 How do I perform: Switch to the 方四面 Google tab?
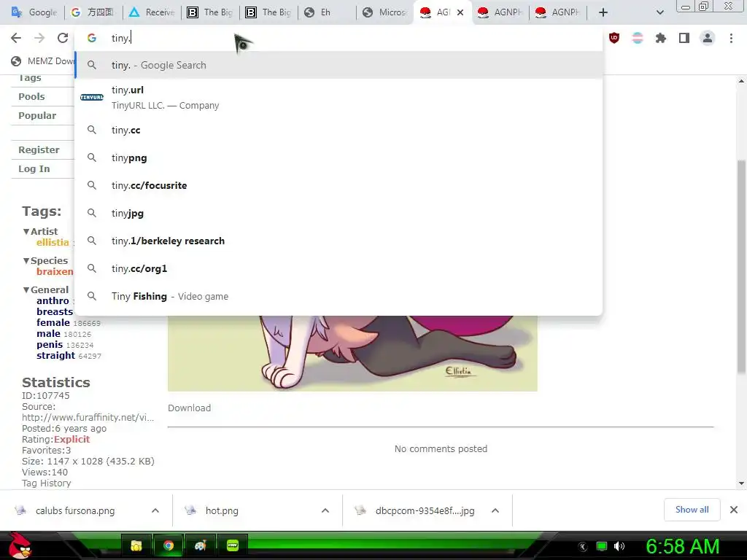point(93,12)
